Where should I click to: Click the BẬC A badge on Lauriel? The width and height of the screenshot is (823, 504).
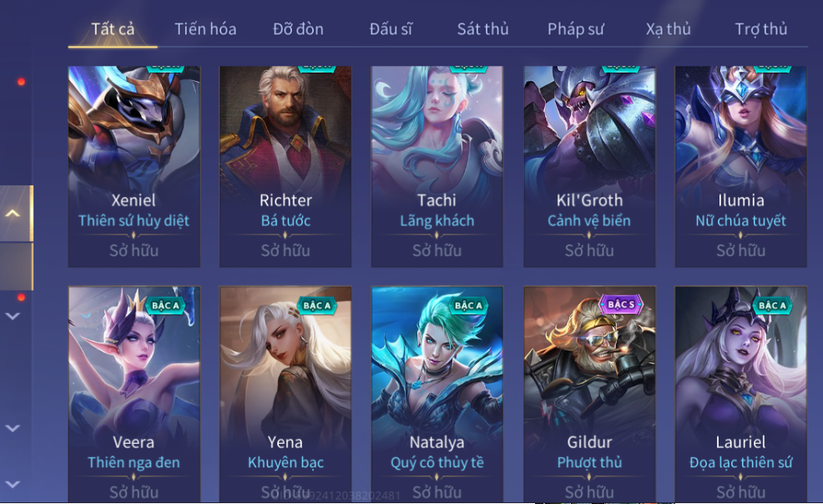[772, 305]
